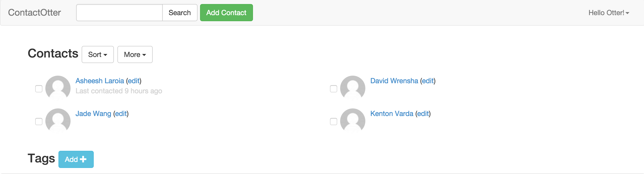The height and width of the screenshot is (174, 644).
Task: Click the green Add Contact button
Action: tap(227, 13)
